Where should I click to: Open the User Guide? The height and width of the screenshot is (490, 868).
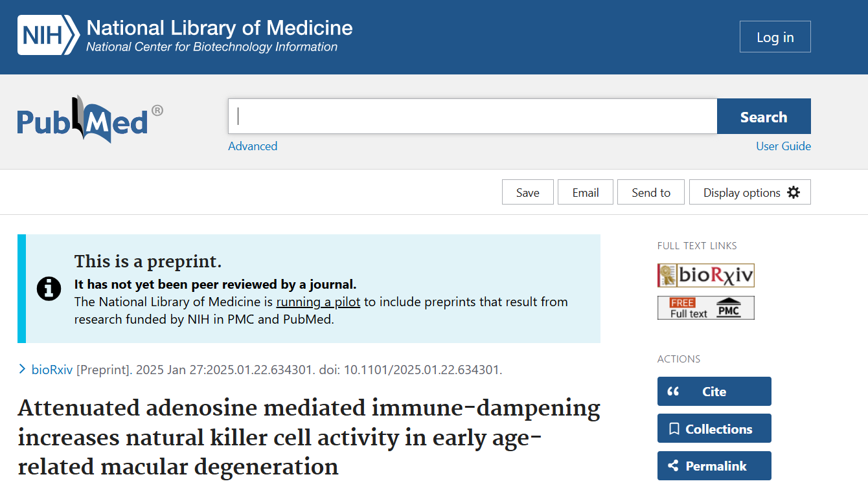pos(783,146)
